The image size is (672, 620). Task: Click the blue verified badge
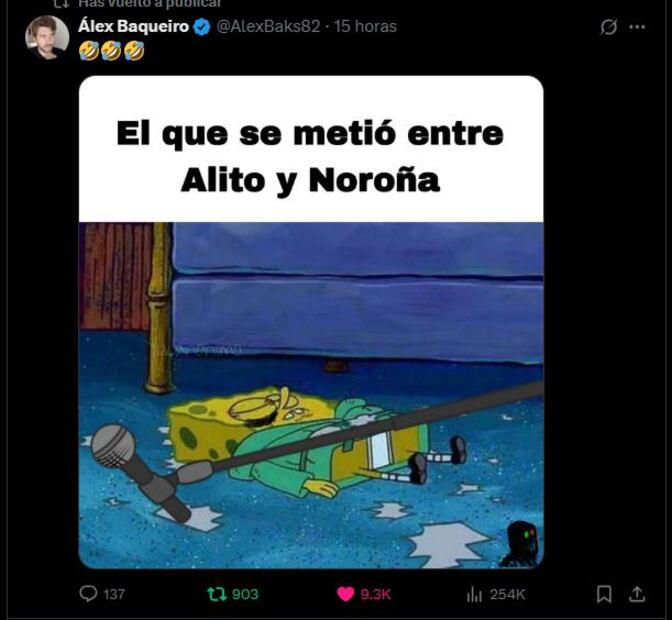[202, 27]
